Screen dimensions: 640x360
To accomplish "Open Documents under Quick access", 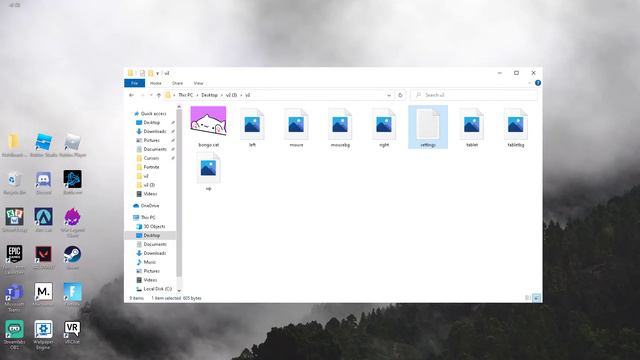I will [151, 149].
